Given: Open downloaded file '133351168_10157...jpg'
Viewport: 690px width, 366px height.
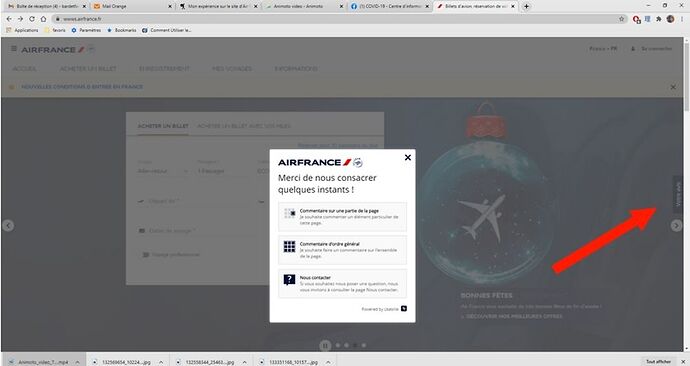Looking at the screenshot, I should (289, 362).
